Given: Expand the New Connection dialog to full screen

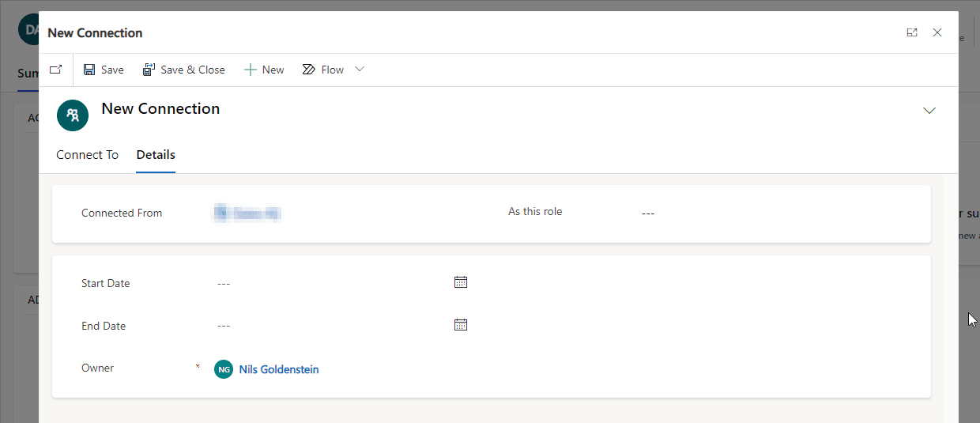Looking at the screenshot, I should click(x=912, y=32).
